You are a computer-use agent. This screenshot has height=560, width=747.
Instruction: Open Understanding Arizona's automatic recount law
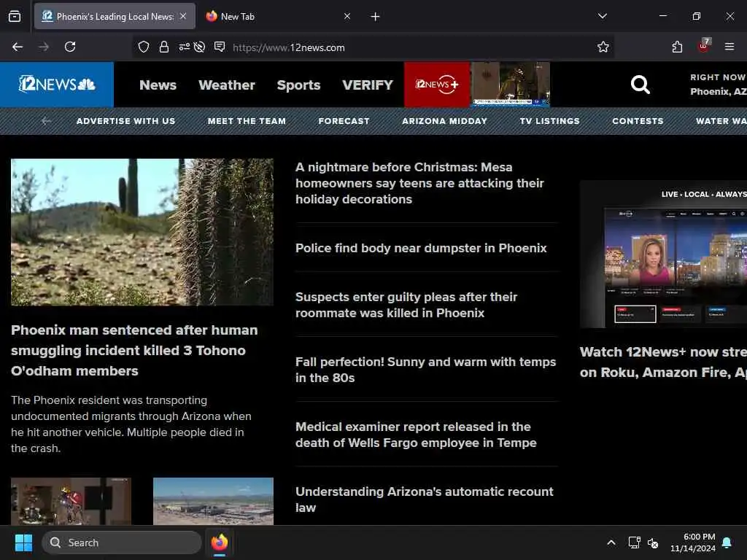pyautogui.click(x=425, y=499)
